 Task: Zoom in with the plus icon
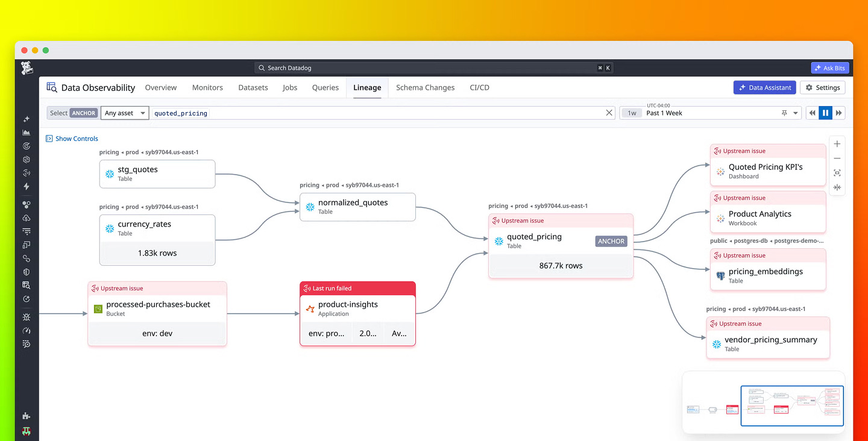coord(837,144)
